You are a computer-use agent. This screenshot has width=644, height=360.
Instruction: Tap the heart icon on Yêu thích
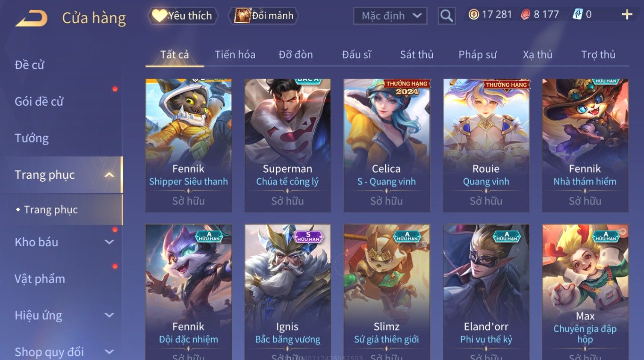(x=160, y=16)
